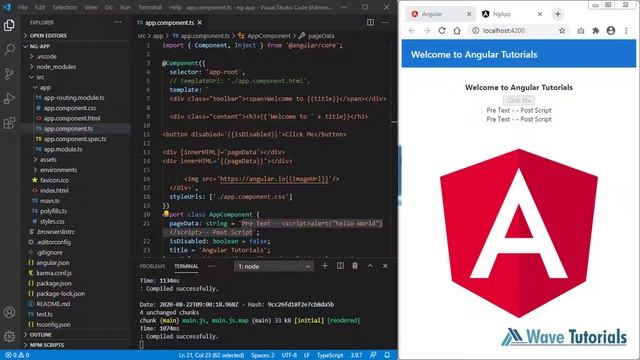Screen dimensions: 640x360
Task: Open Accounts menu in activity bar
Action: [x=9, y=312]
